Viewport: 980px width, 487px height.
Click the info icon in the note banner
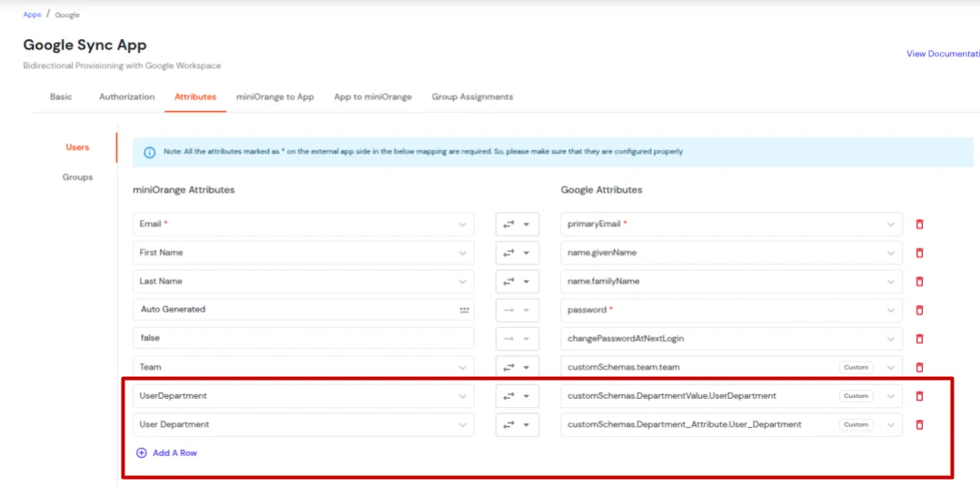(149, 152)
